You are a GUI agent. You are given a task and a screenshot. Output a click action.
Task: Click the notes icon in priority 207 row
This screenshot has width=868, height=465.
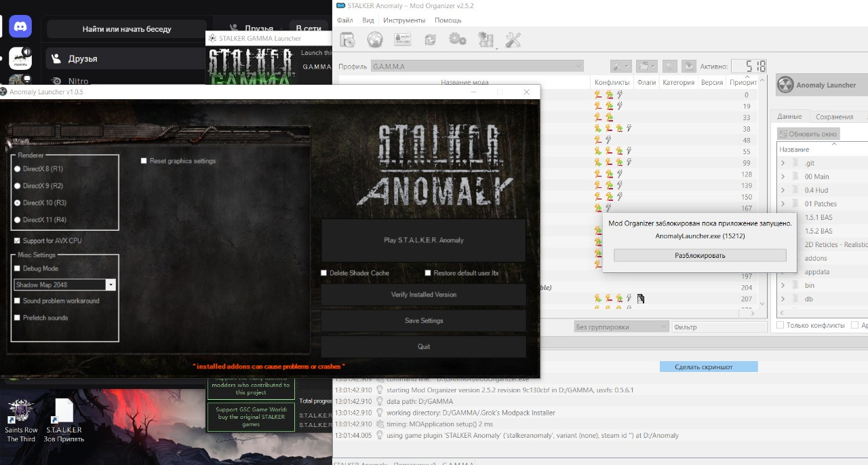coord(641,298)
